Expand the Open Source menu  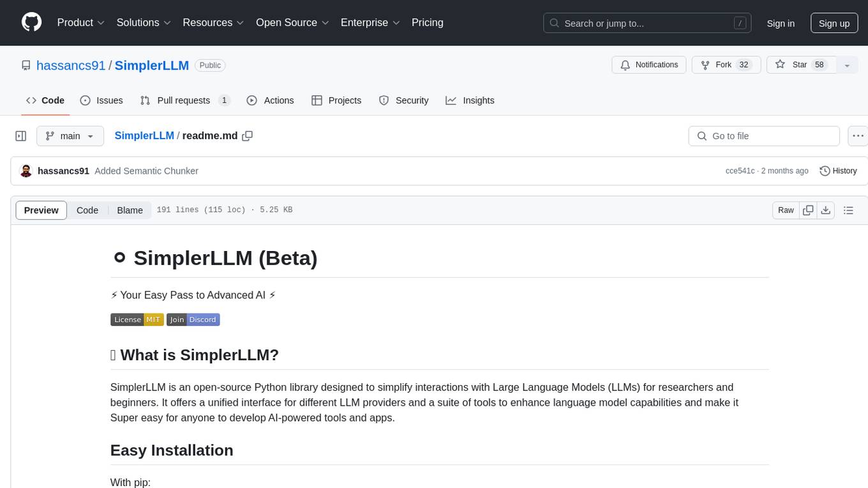pyautogui.click(x=292, y=22)
